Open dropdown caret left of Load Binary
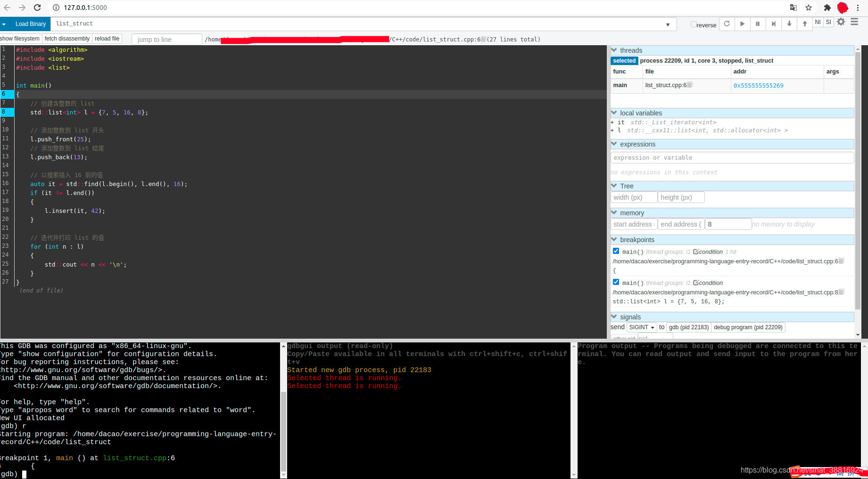This screenshot has height=479, width=868. (x=4, y=24)
